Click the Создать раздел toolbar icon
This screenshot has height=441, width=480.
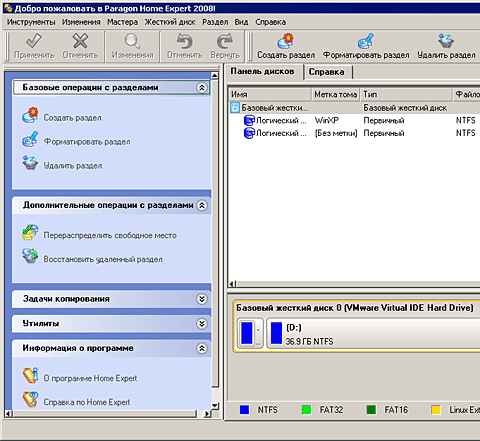(x=286, y=41)
